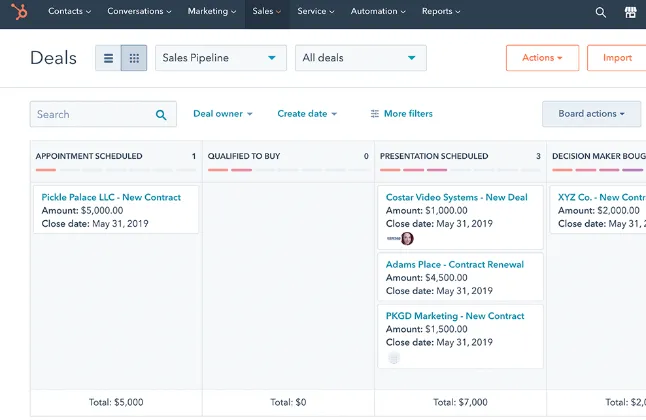Switch to list view of deals
Viewport: 646px width, 420px height.
108,58
